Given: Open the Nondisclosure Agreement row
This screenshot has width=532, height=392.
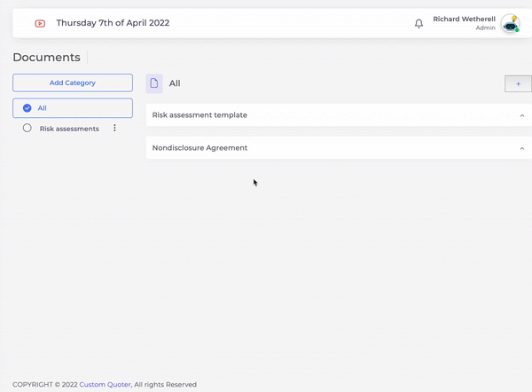Looking at the screenshot, I should 339,147.
